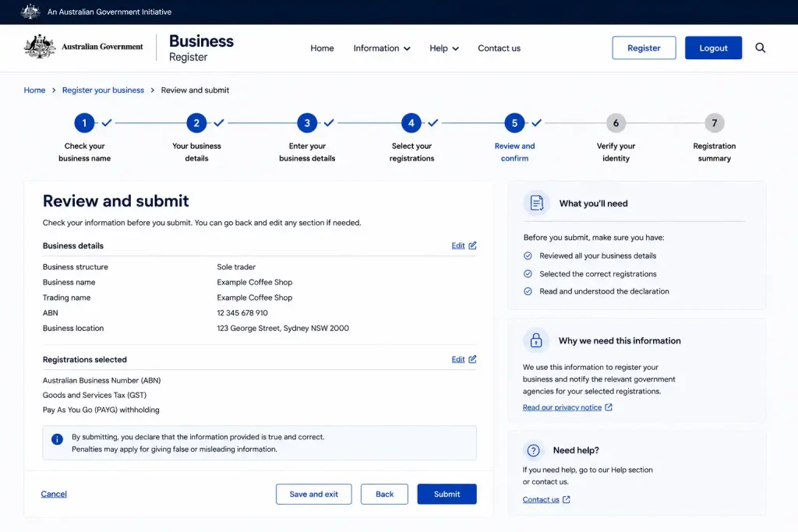Click Goods and Services Tax (GST) entry

[x=94, y=395]
